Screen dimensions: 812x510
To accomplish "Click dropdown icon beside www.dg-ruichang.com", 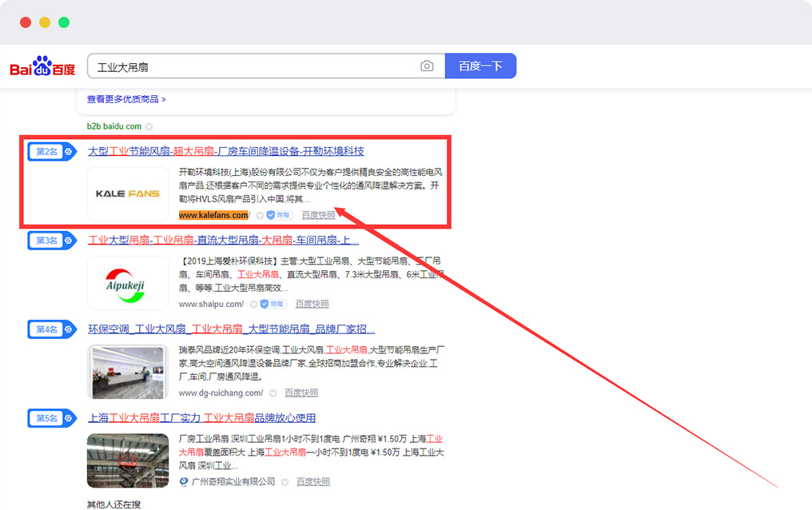I will (x=273, y=393).
